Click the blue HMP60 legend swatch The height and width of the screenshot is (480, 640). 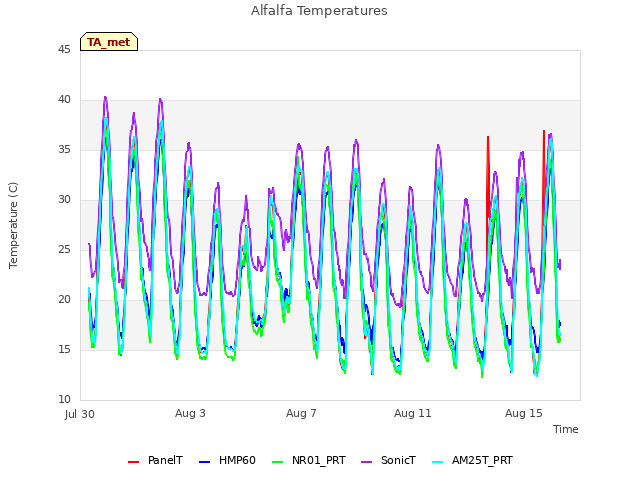coord(204,462)
